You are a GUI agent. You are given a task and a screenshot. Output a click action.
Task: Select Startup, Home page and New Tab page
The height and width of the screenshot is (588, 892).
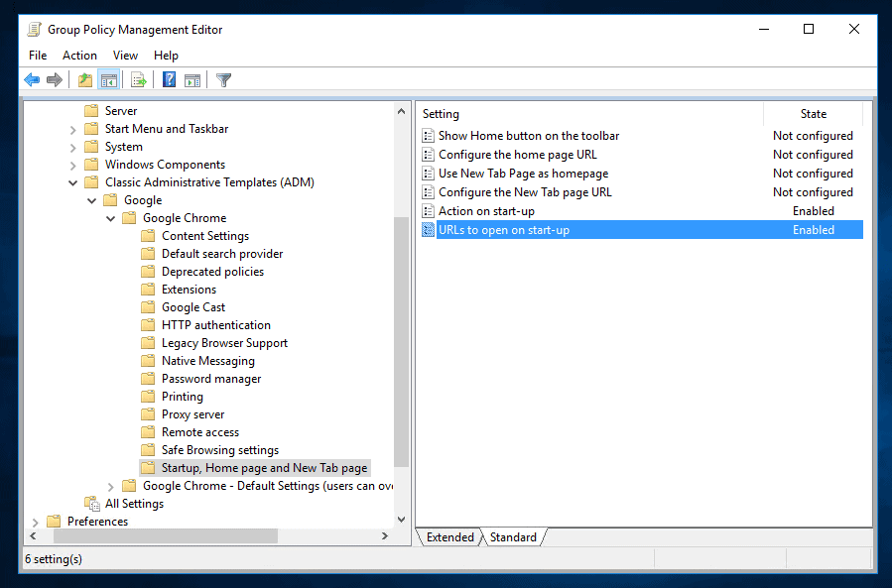click(264, 467)
